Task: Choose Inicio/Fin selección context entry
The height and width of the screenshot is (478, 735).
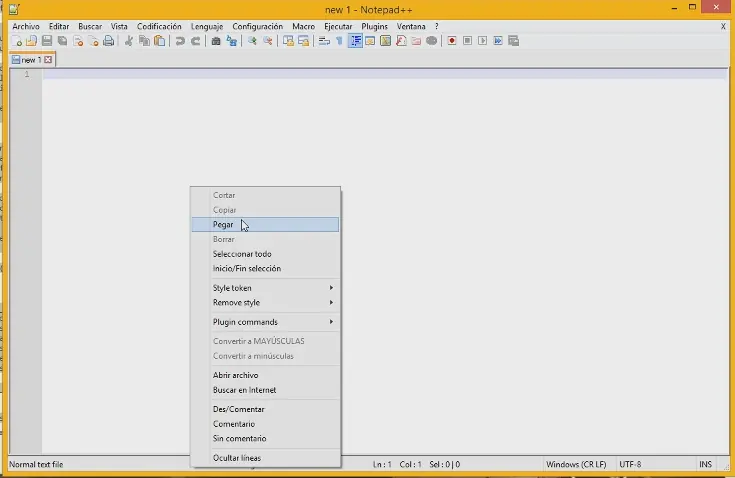Action: pos(265,269)
